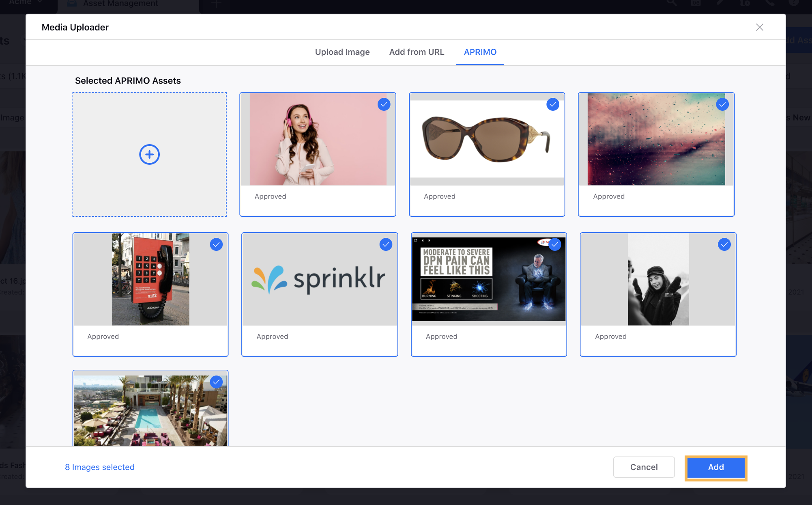Click Approved label under sunglasses image
Image resolution: width=812 pixels, height=505 pixels.
(440, 196)
